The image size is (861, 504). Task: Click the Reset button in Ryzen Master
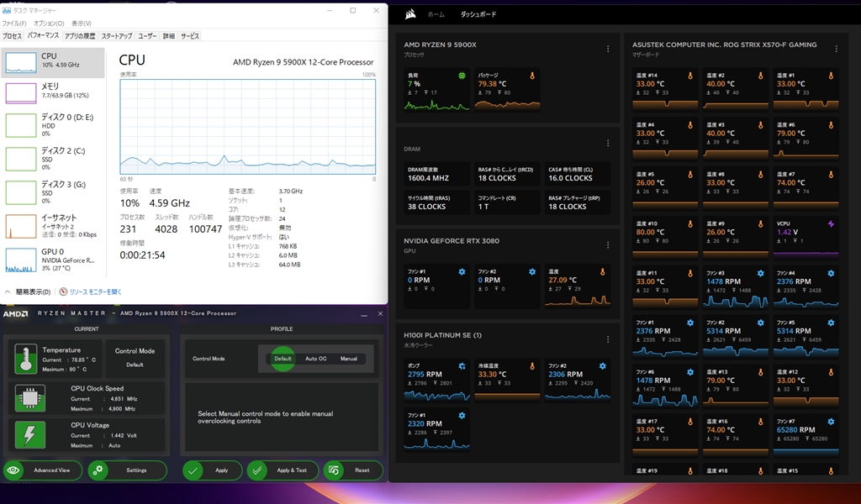click(x=353, y=470)
